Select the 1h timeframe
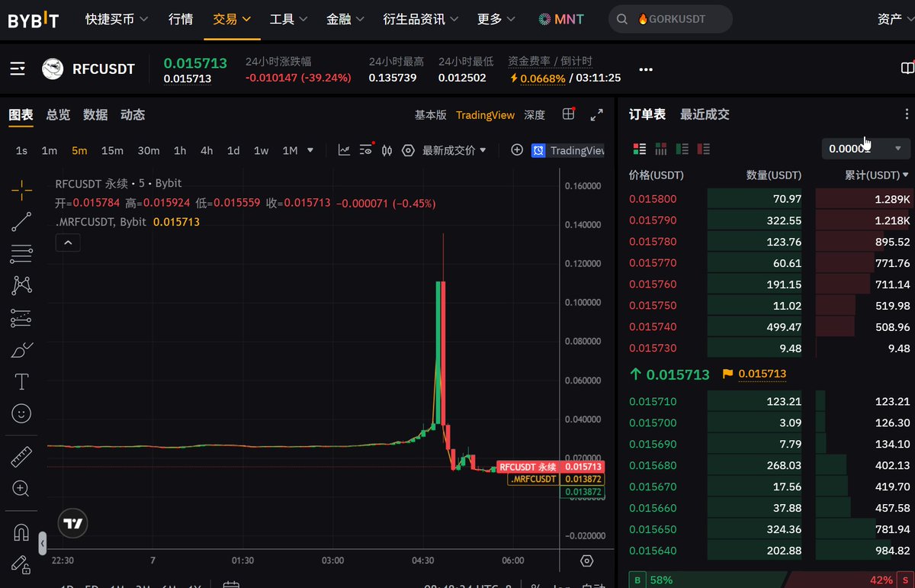The image size is (915, 588). pos(180,150)
